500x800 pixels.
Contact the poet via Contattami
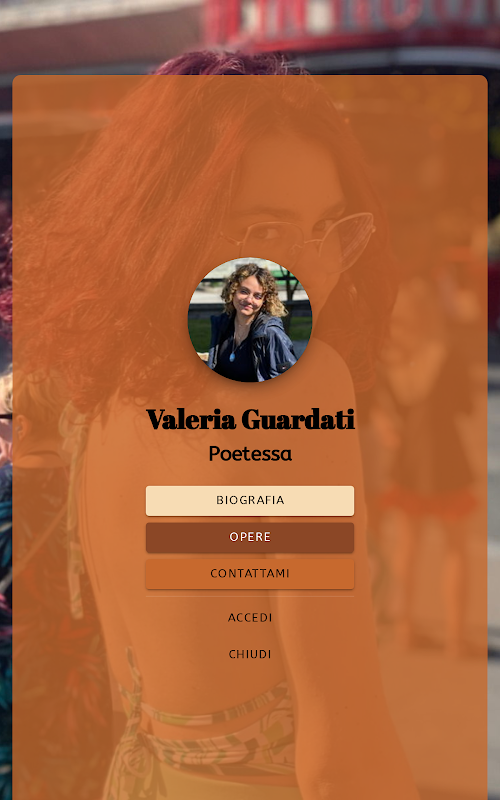coord(250,573)
